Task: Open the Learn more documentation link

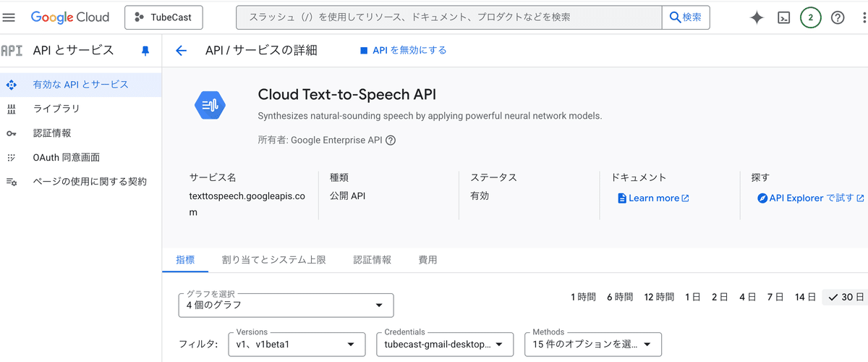Action: click(653, 198)
